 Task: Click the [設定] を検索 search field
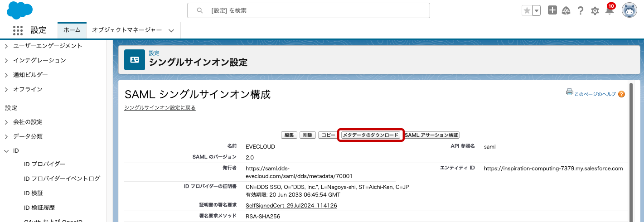point(308,10)
